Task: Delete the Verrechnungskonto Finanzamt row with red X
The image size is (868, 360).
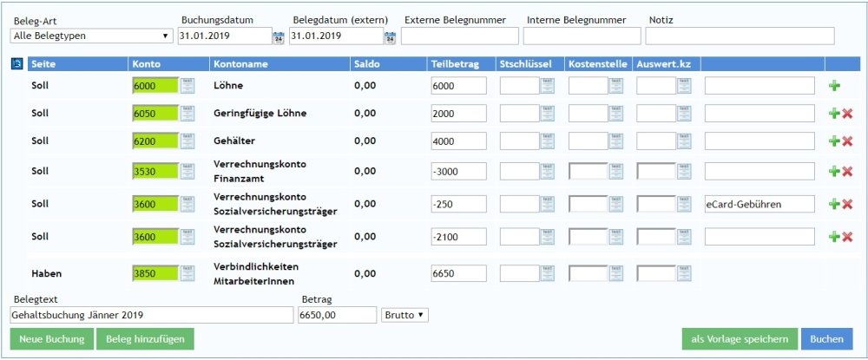Action: pyautogui.click(x=847, y=172)
